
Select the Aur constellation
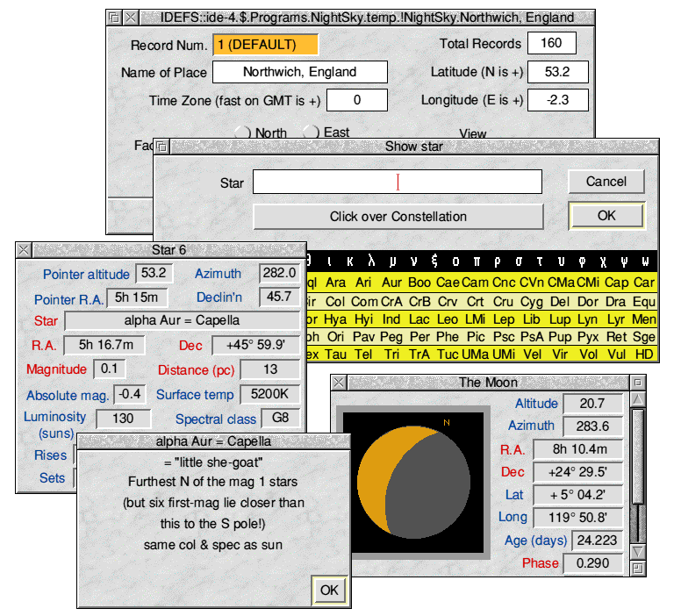point(391,283)
